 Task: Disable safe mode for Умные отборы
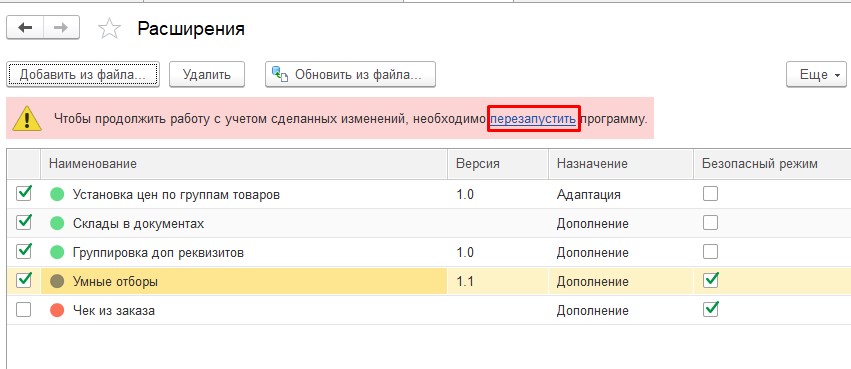coord(710,281)
